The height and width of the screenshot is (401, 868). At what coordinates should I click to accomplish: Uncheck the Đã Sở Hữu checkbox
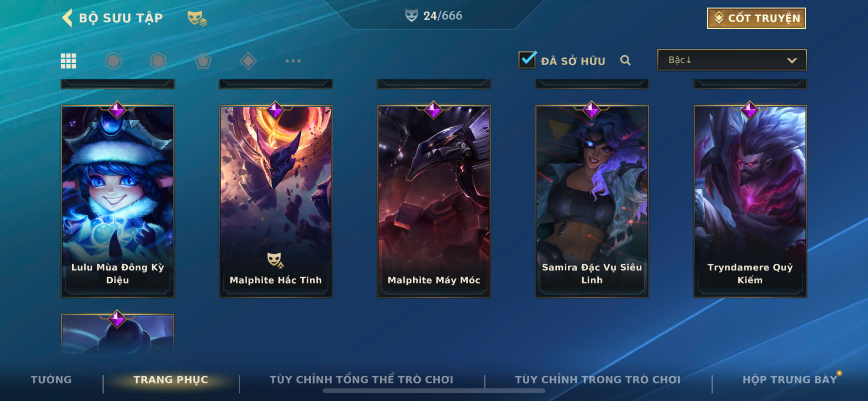(x=527, y=60)
